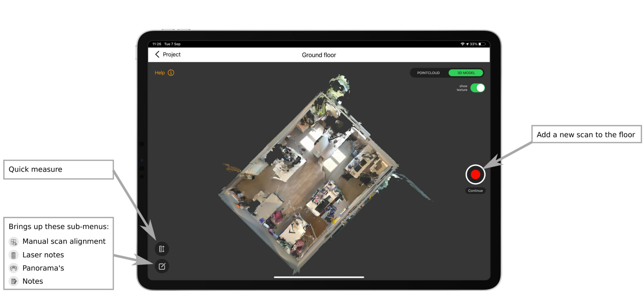The height and width of the screenshot is (291, 644).
Task: Click the Laser notes icon
Action: pos(14,255)
